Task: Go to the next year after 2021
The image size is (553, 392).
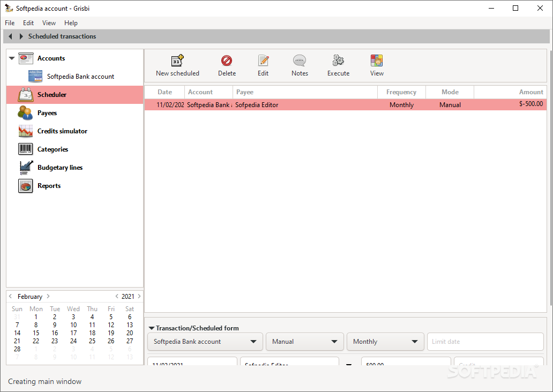Action: pos(139,296)
